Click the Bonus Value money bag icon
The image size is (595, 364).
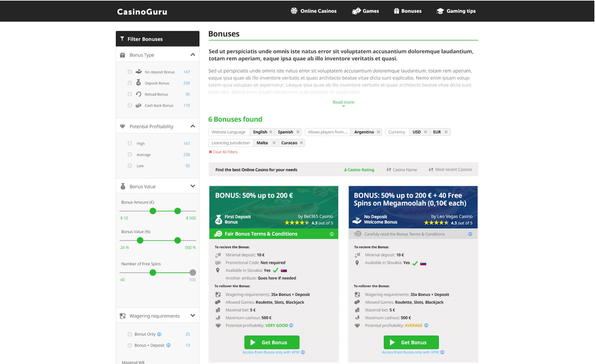123,186
